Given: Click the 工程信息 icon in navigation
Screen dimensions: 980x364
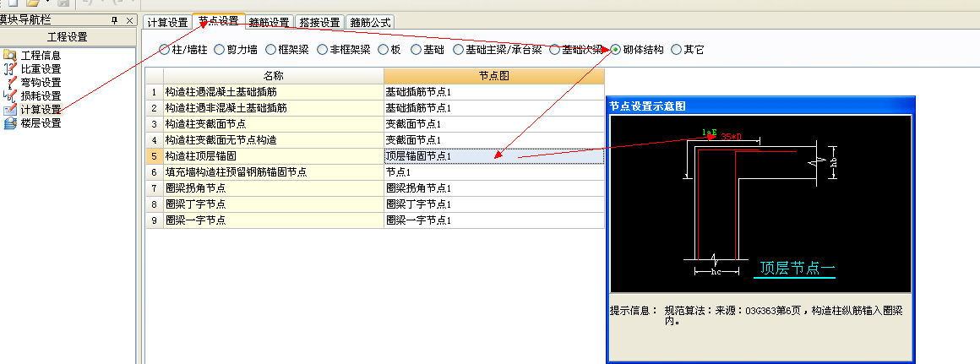Looking at the screenshot, I should [10, 56].
